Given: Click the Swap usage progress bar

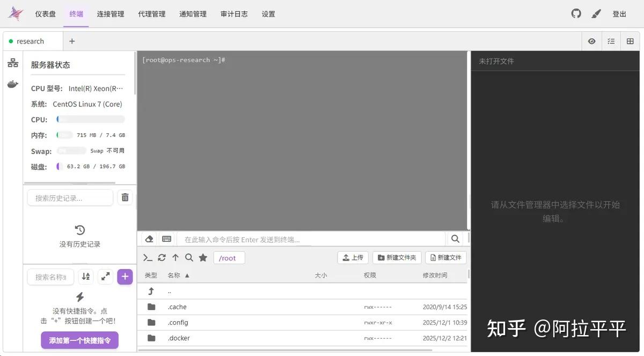Looking at the screenshot, I should [x=71, y=151].
